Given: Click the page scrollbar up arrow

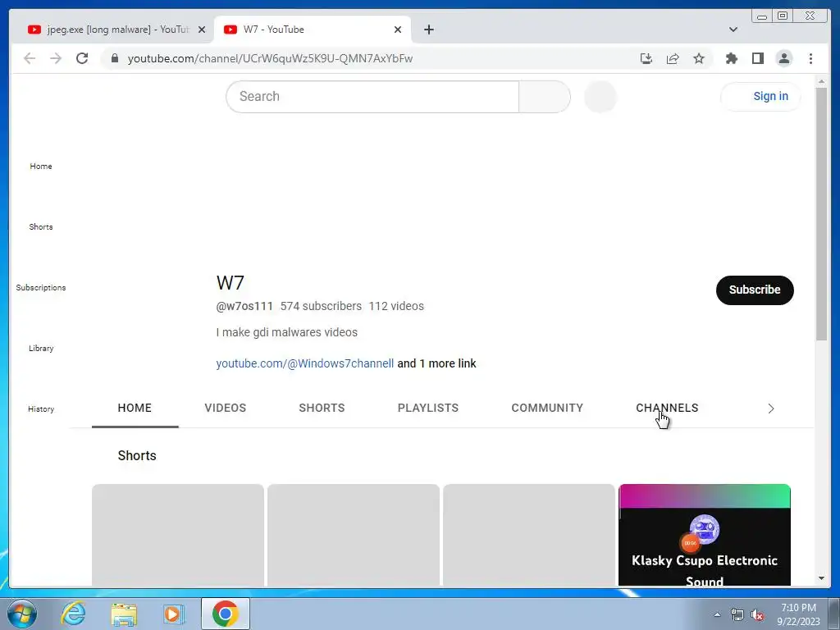Looking at the screenshot, I should click(821, 81).
